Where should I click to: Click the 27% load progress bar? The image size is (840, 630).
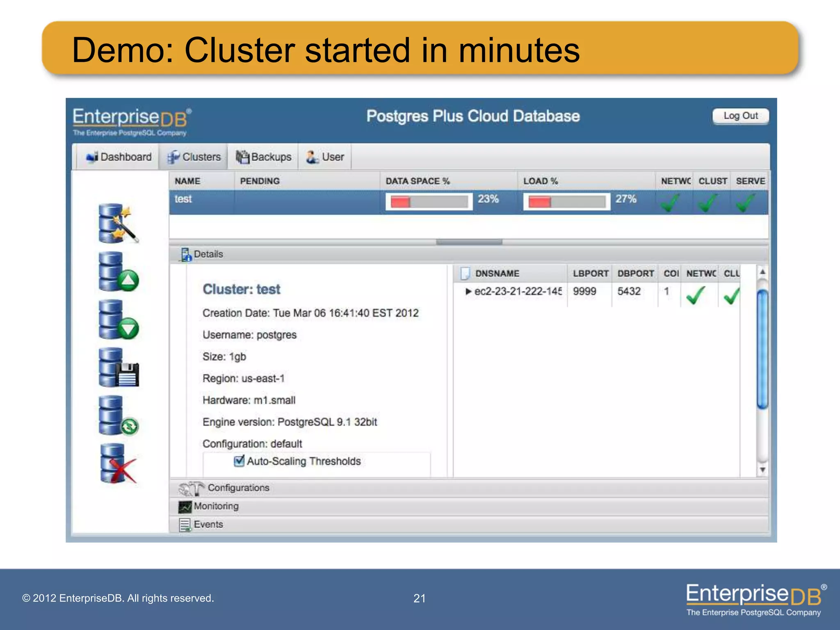[567, 202]
